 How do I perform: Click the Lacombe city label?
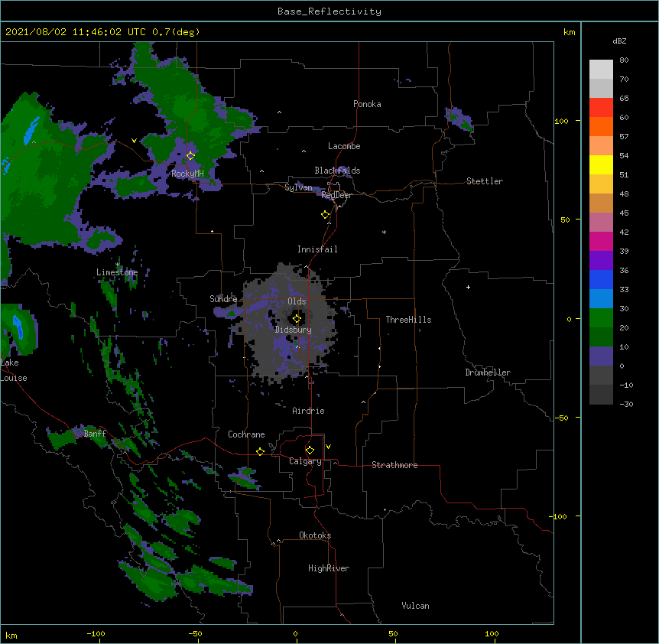point(344,146)
